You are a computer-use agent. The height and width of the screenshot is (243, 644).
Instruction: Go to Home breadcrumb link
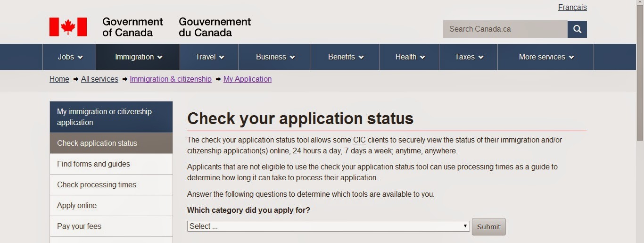(59, 79)
